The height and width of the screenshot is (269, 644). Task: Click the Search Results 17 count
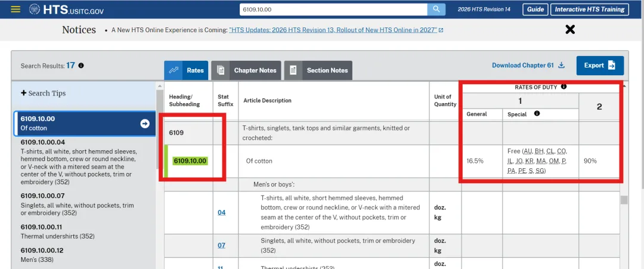(x=70, y=65)
